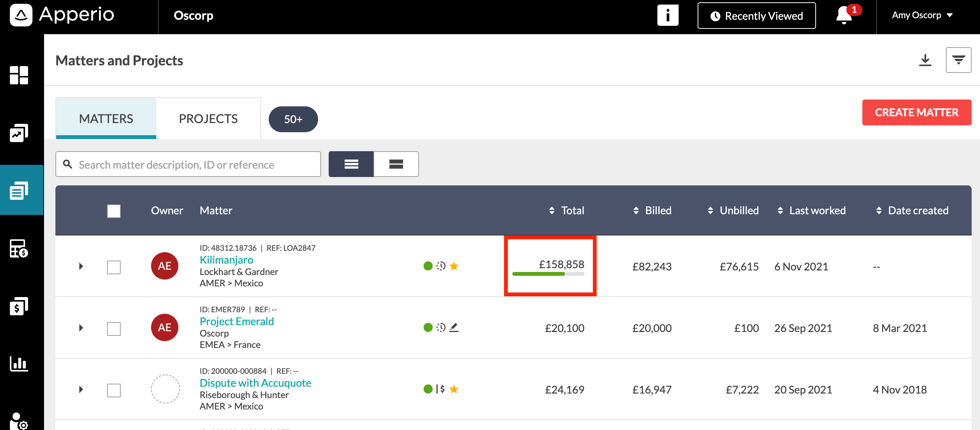This screenshot has width=980, height=430.
Task: Download the matters list
Action: click(925, 60)
